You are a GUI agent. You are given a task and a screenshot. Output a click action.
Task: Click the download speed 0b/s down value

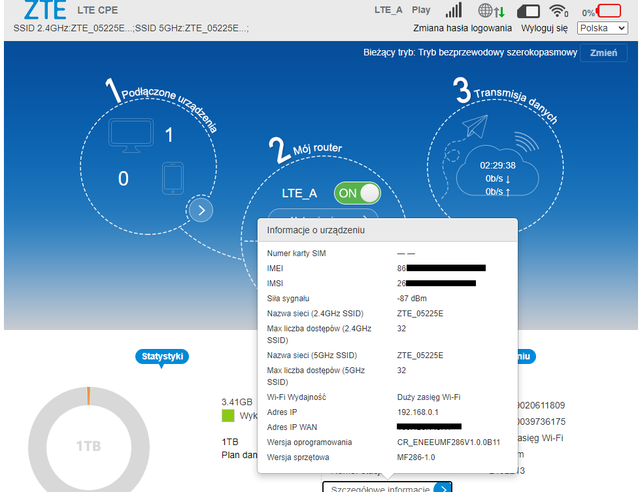coord(498,178)
